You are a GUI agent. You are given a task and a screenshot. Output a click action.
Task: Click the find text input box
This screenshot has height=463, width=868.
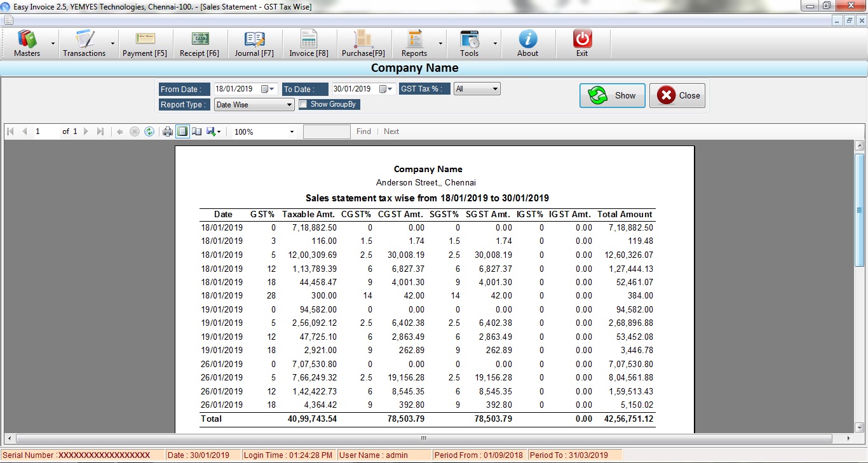coord(327,131)
